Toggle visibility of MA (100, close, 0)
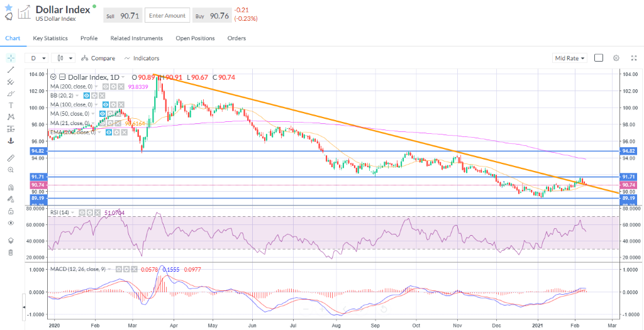 click(106, 104)
